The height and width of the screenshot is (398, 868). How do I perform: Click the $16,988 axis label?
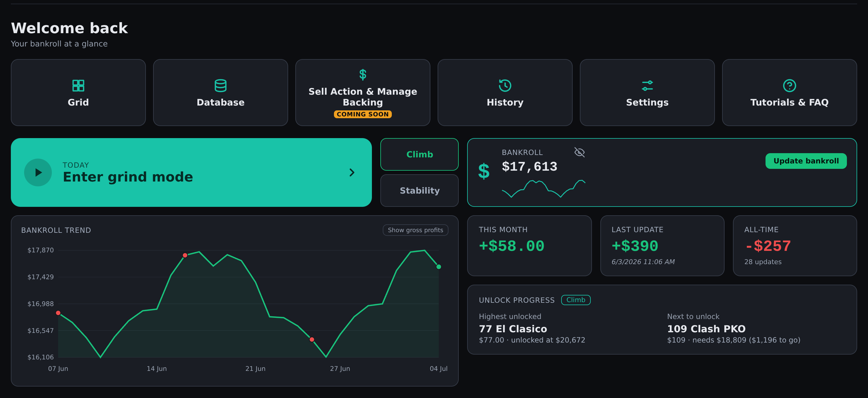point(40,304)
